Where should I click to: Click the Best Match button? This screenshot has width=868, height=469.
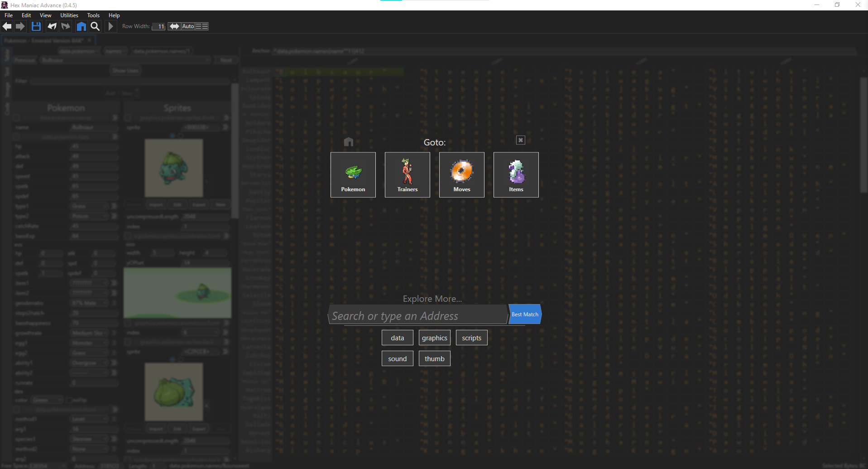pos(525,314)
